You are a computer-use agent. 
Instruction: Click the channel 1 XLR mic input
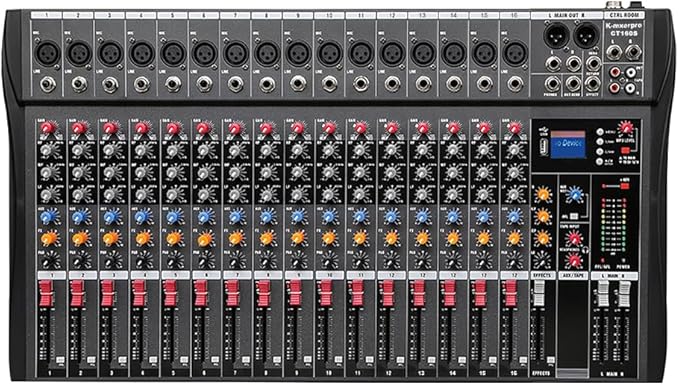pyautogui.click(x=47, y=53)
